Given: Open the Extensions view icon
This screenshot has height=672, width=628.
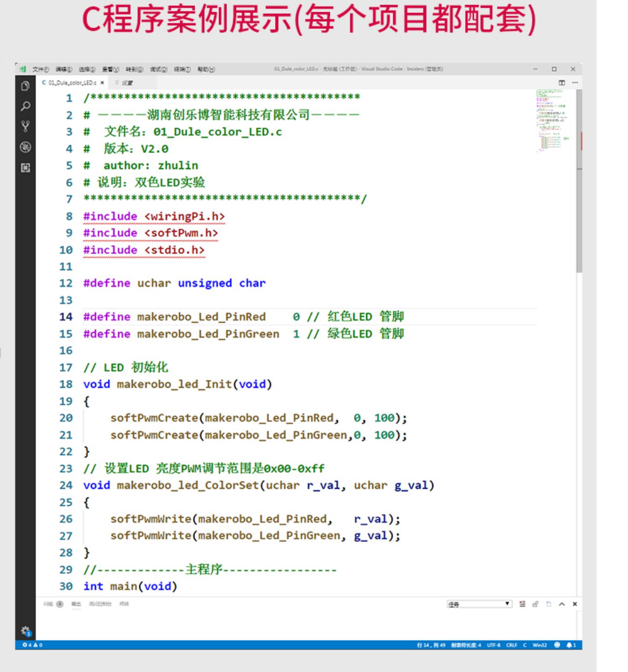Looking at the screenshot, I should (25, 168).
